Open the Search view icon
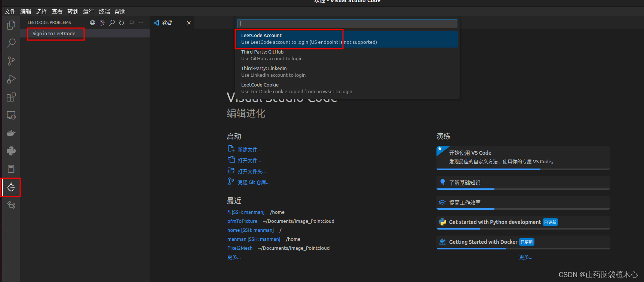Viewport: 644px width, 282px height. pos(11,43)
